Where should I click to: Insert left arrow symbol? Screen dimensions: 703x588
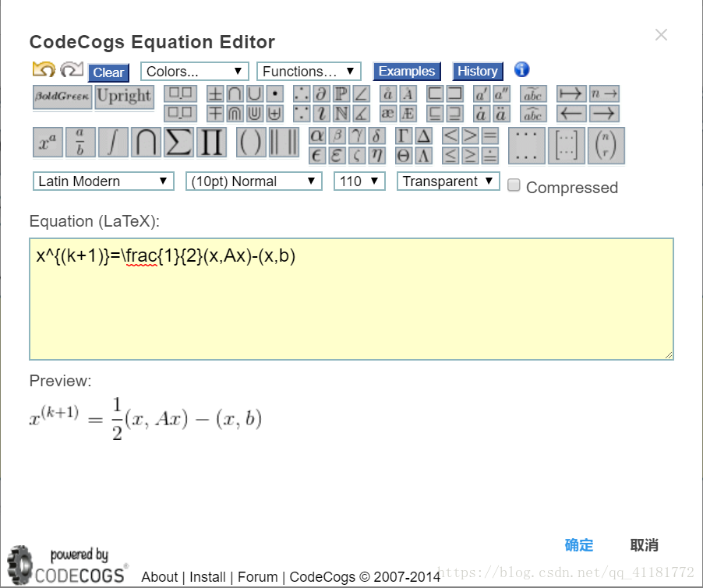pos(571,114)
